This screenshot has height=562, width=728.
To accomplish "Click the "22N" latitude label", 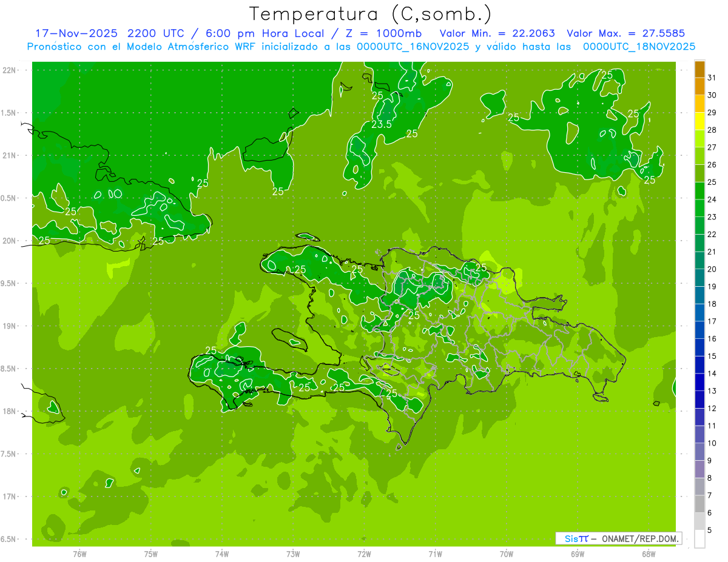I will (9, 70).
